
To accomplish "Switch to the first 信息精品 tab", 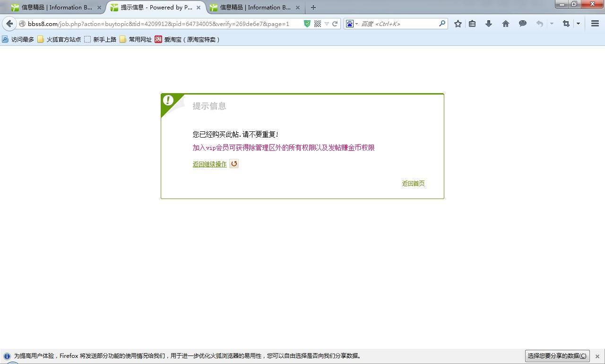I will coord(56,8).
